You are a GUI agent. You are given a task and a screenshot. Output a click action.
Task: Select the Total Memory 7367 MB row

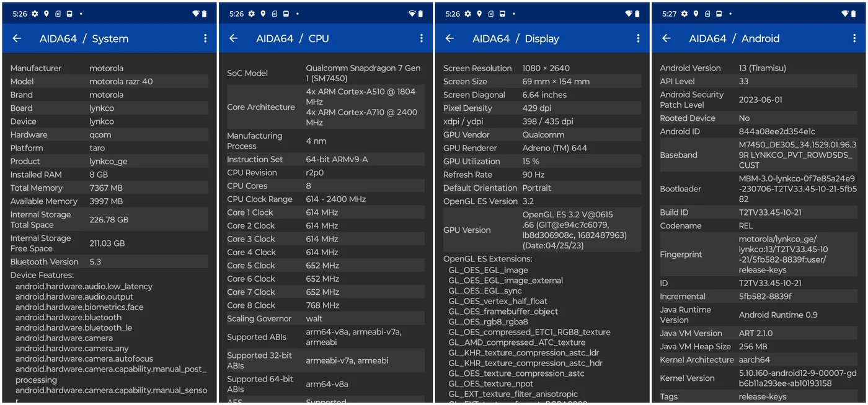(x=108, y=188)
